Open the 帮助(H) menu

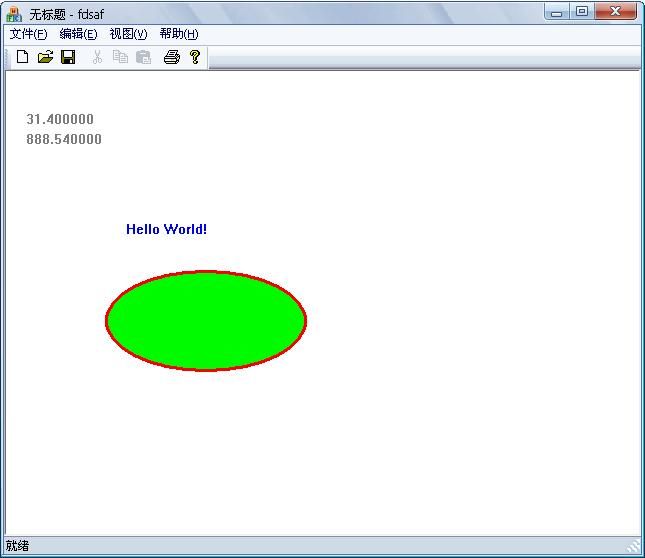coord(179,34)
